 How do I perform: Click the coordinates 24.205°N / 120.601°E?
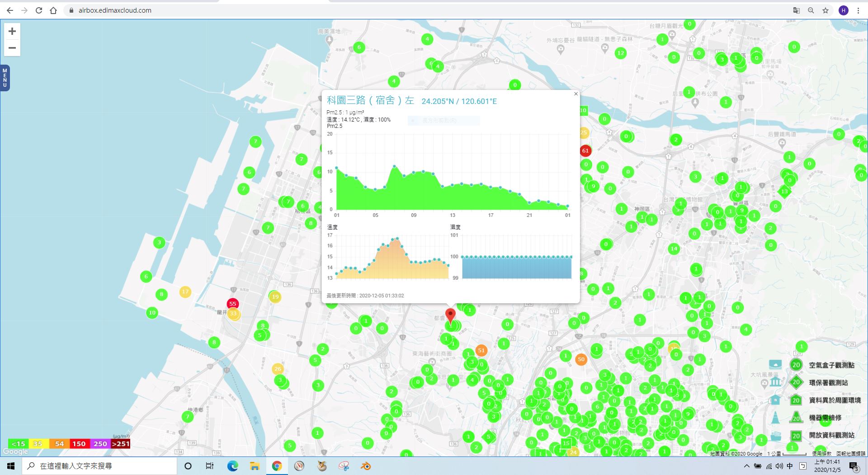click(x=459, y=101)
